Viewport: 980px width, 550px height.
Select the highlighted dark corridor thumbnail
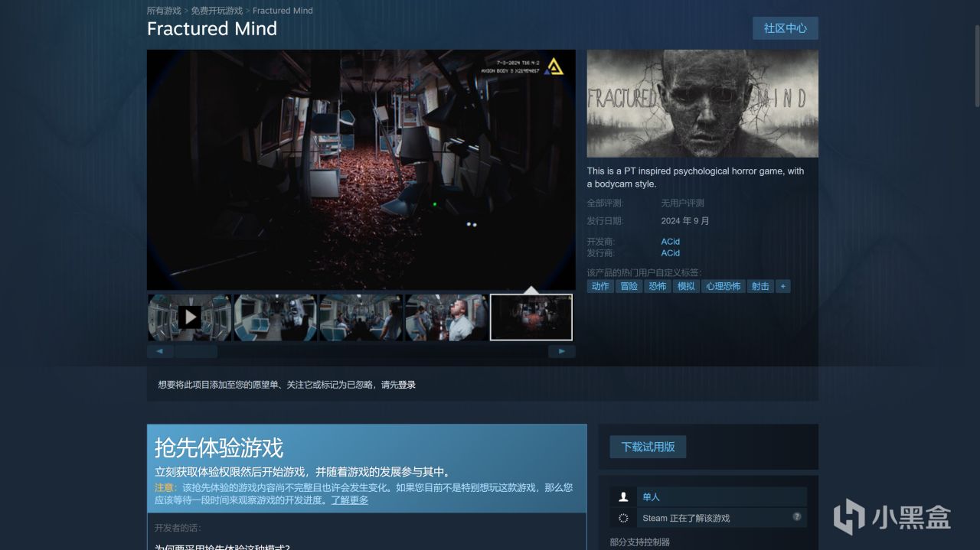531,317
